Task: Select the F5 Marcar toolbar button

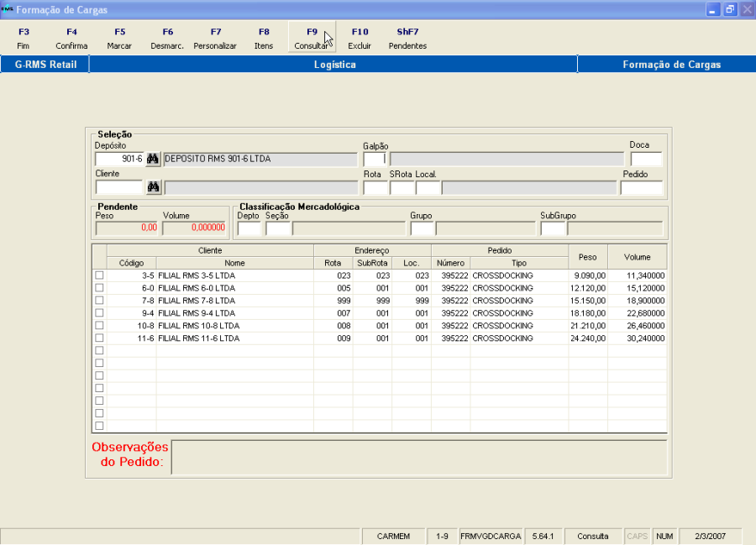Action: pos(119,38)
